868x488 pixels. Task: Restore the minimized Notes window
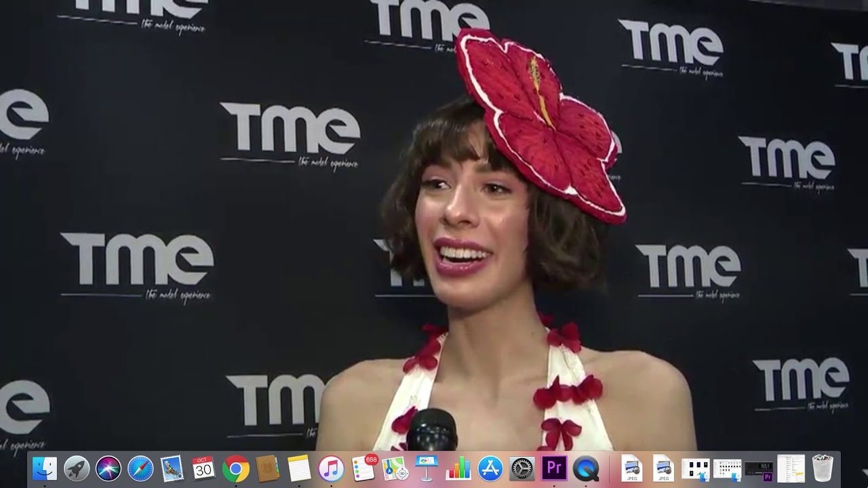[x=791, y=468]
